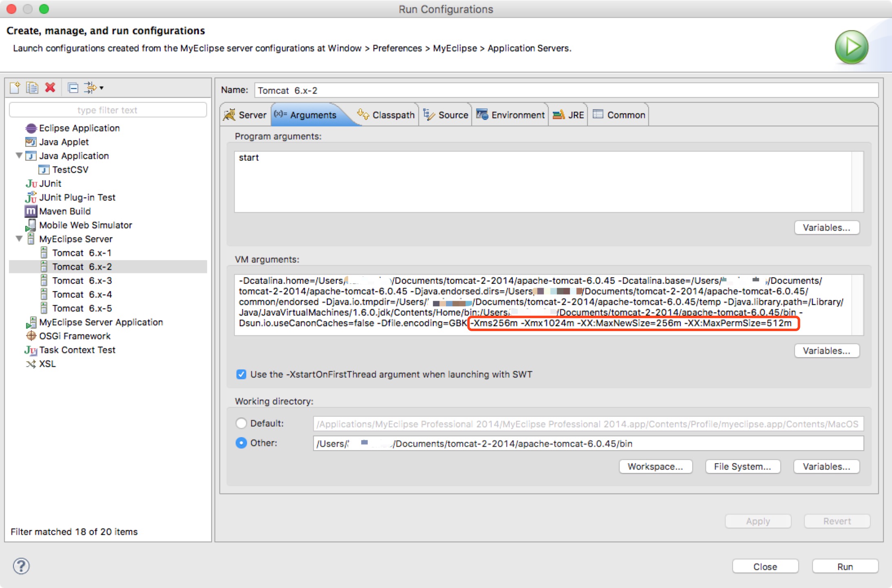Click the Duplicate launch configuration icon
Screen dimensions: 892x588
tap(32, 88)
